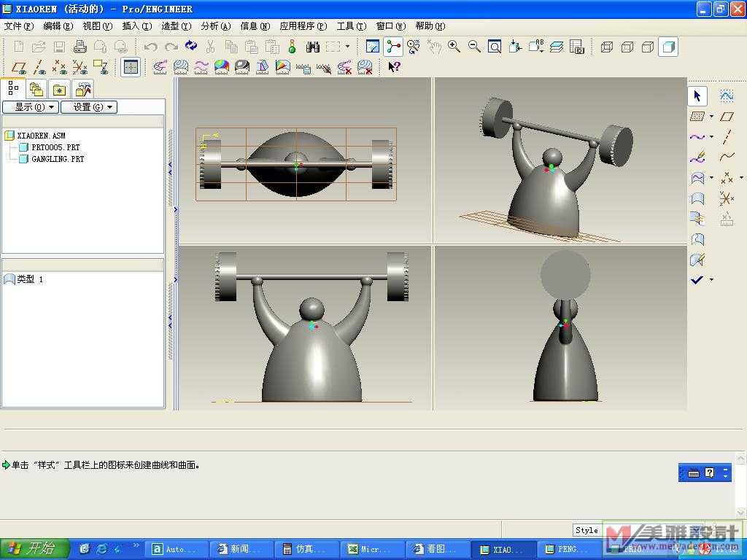
Task: Click the What's This help cursor
Action: (394, 67)
